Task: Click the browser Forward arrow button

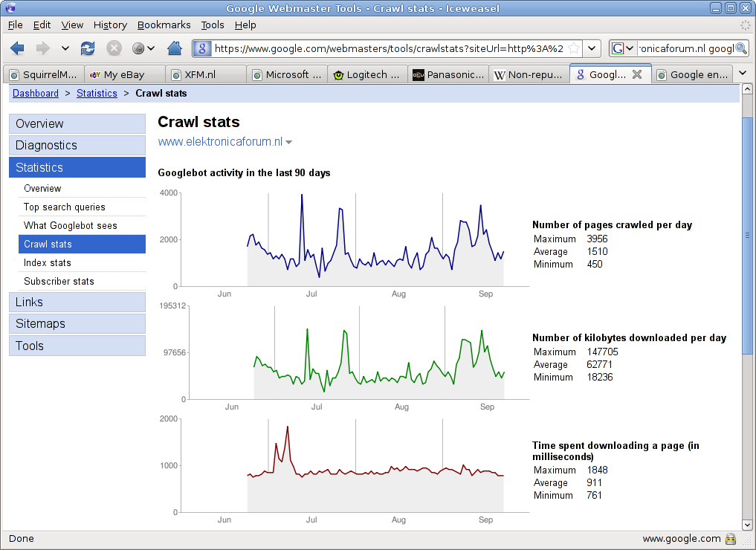Action: (x=43, y=48)
